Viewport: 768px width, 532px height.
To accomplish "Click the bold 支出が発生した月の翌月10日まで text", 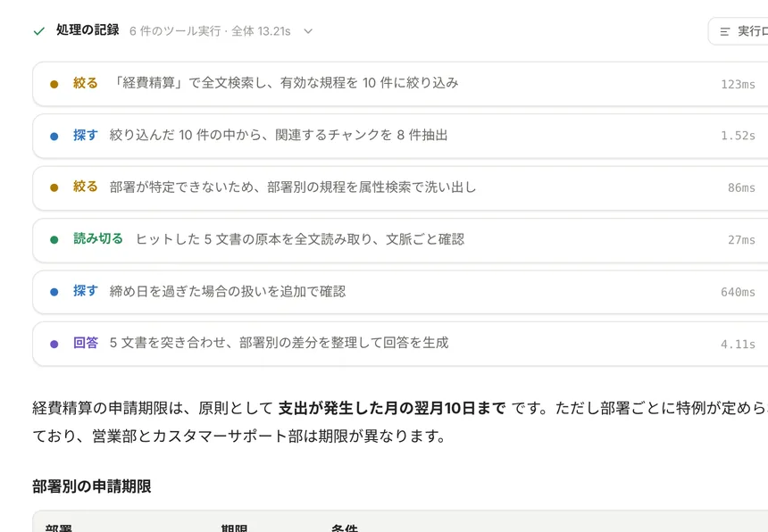I will click(x=392, y=408).
